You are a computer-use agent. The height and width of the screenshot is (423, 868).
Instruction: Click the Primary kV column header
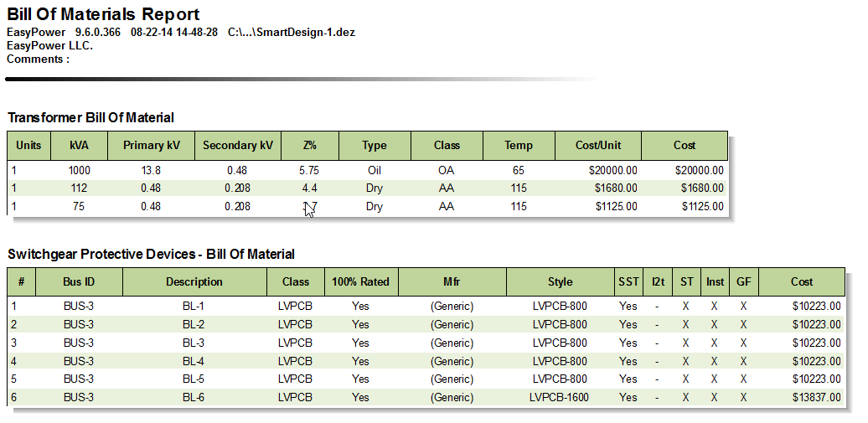pyautogui.click(x=152, y=145)
